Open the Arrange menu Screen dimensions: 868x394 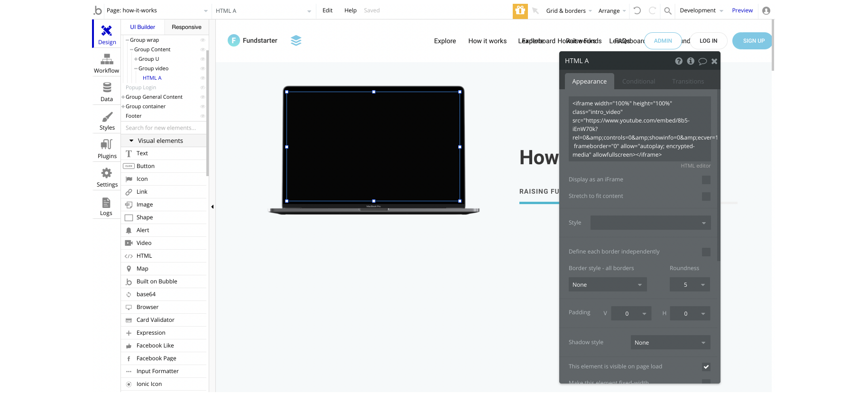[612, 11]
